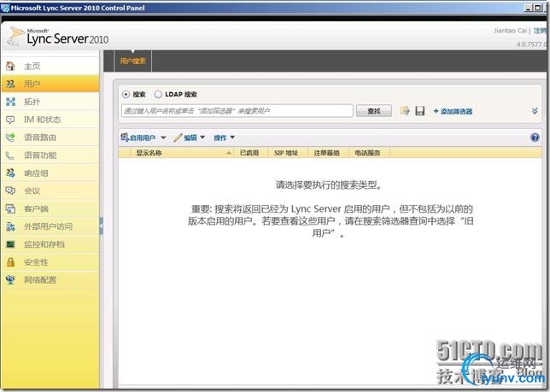Image resolution: width=550 pixels, height=392 pixels.
Task: Click the SIP 地址 column header
Action: (x=286, y=153)
